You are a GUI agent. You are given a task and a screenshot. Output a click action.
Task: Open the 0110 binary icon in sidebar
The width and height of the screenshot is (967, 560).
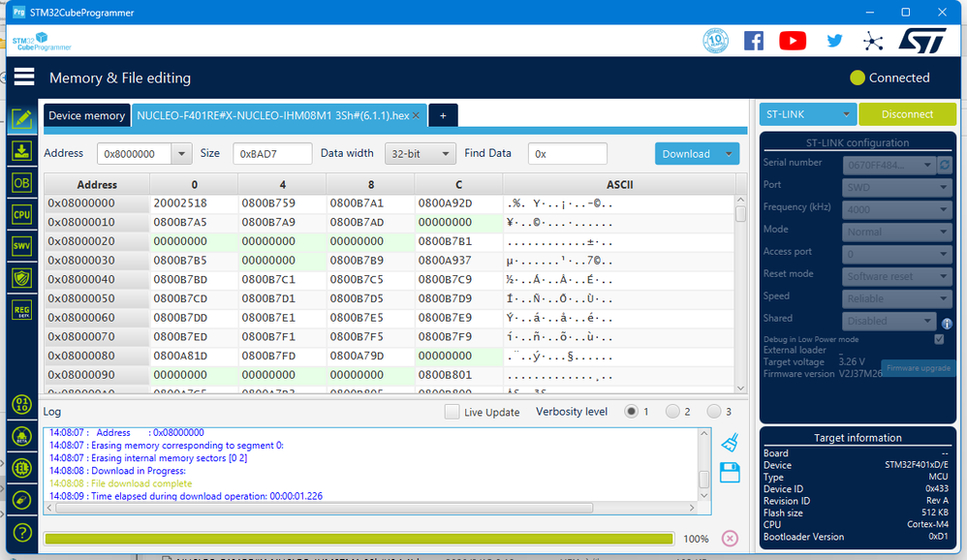click(x=22, y=405)
